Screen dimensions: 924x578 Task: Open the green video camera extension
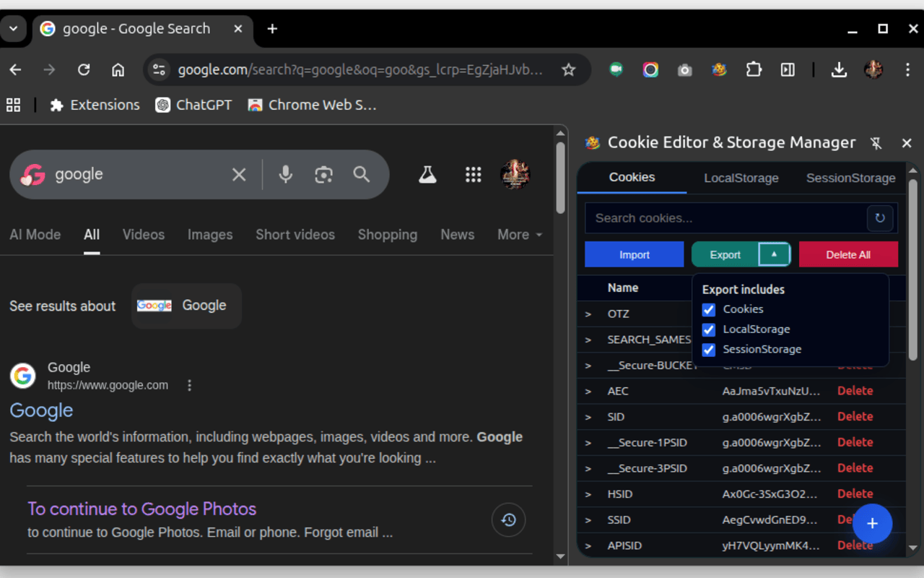pyautogui.click(x=616, y=69)
